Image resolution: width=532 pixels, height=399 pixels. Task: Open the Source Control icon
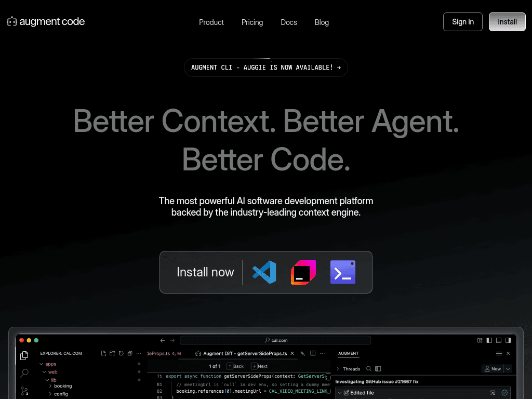point(24,391)
